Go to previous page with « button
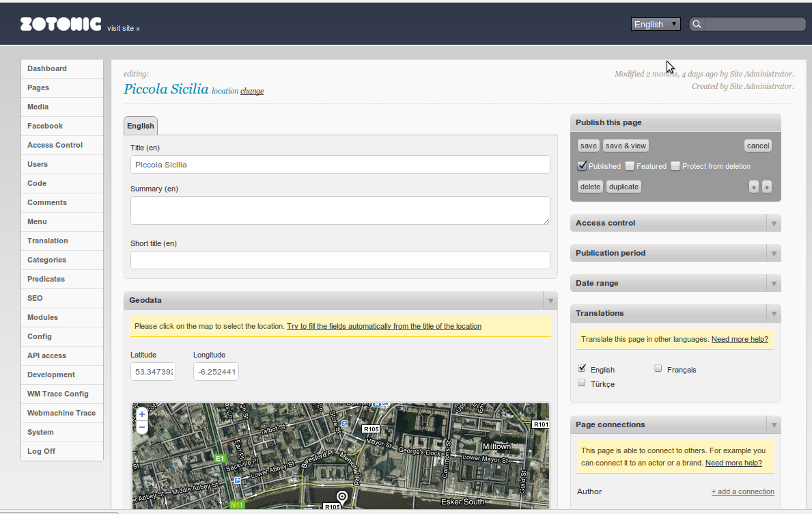This screenshot has height=514, width=812. click(754, 187)
